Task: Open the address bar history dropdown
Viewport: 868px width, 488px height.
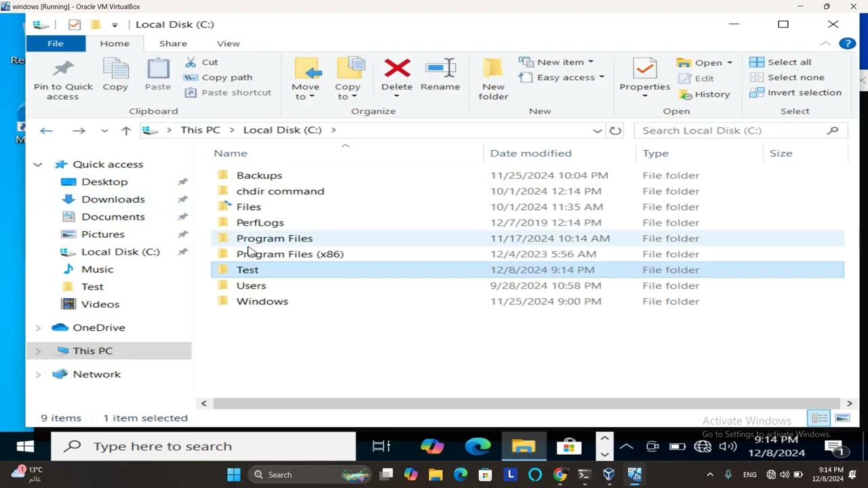Action: coord(597,130)
